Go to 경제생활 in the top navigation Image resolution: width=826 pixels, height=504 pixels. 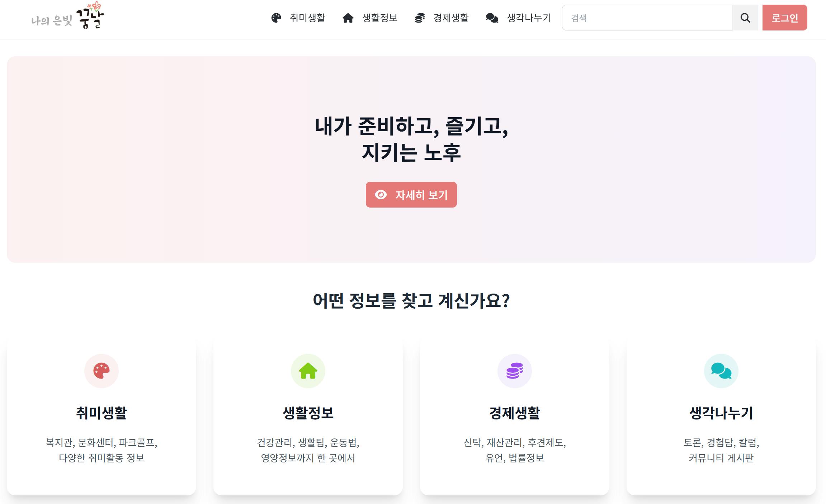click(451, 18)
